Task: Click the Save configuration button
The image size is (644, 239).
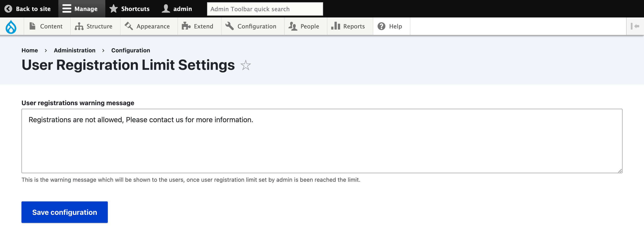Action: 64,212
